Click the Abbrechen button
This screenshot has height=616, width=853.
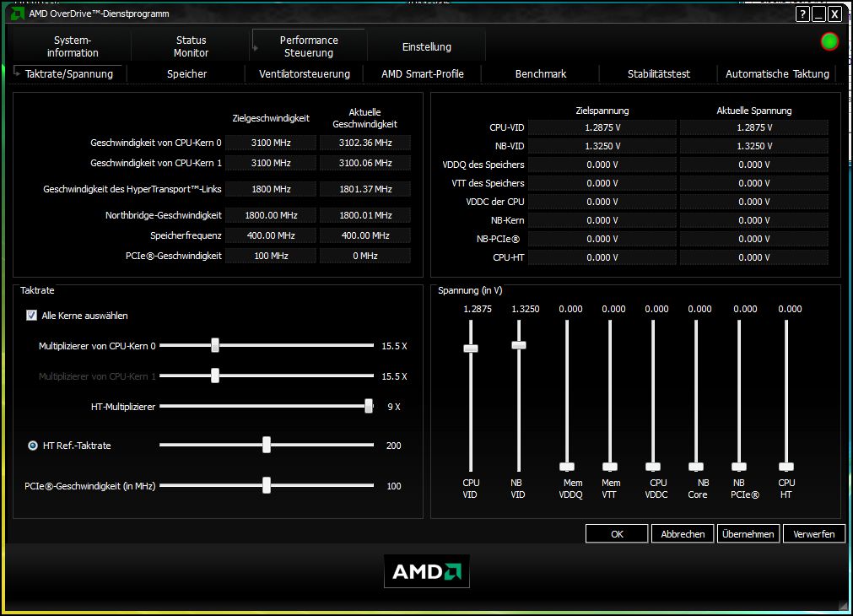[683, 534]
